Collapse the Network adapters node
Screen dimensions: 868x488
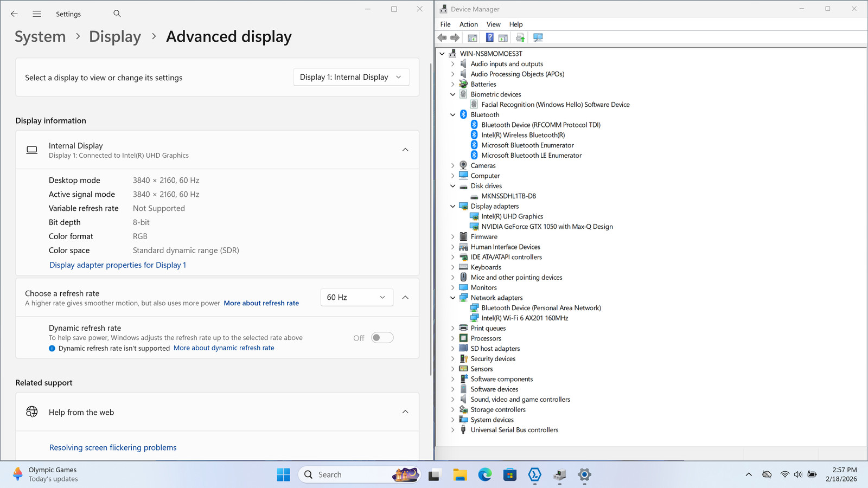[453, 298]
